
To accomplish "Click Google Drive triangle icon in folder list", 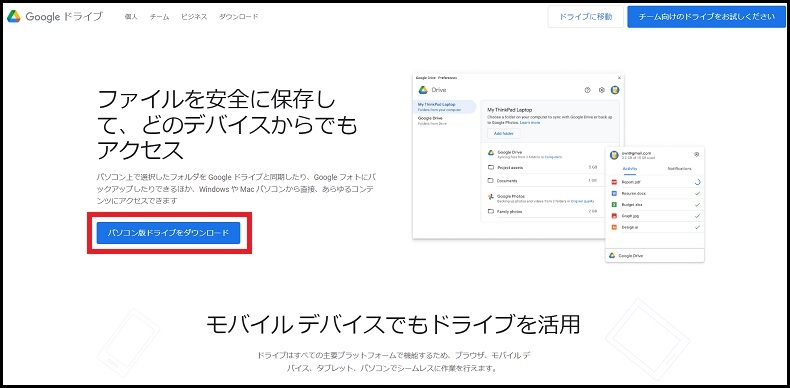I will (491, 152).
